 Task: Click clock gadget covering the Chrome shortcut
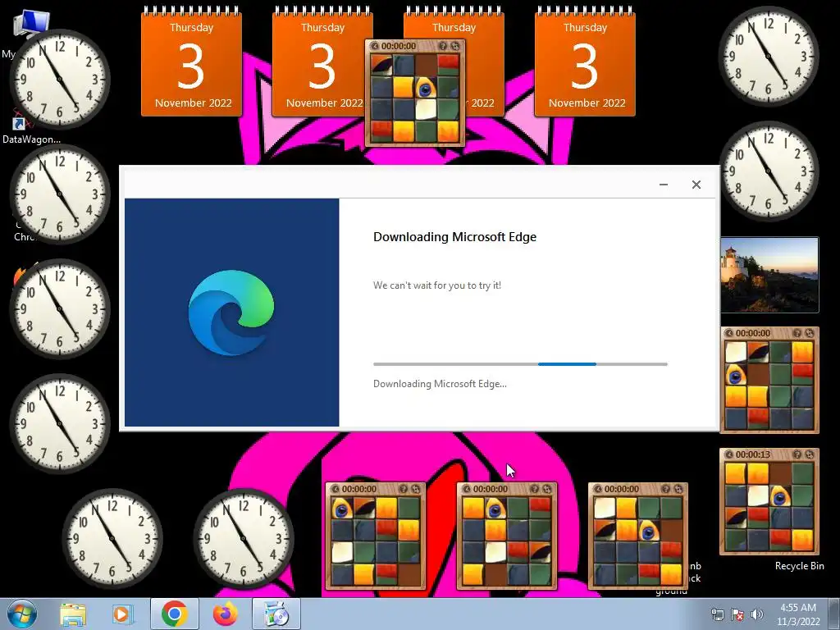59,194
